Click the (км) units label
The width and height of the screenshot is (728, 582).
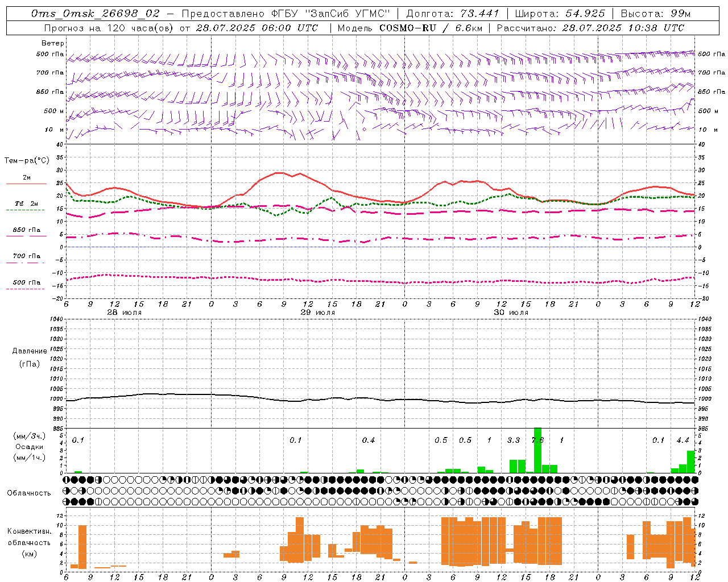pyautogui.click(x=29, y=553)
